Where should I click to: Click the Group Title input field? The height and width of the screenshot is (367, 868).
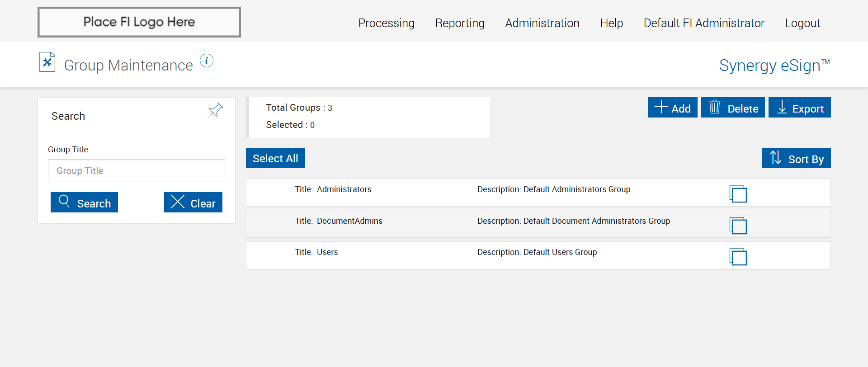[x=136, y=171]
